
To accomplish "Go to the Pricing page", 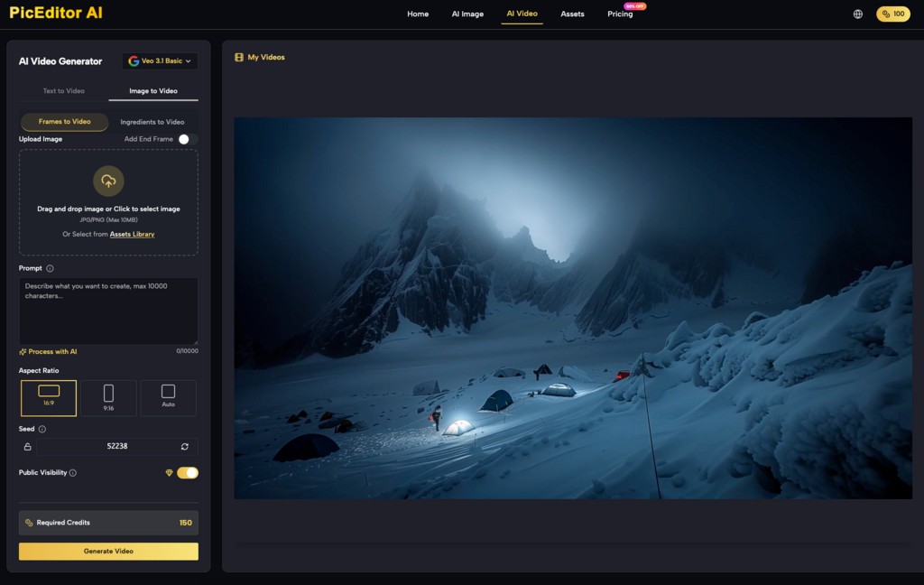I will (620, 14).
